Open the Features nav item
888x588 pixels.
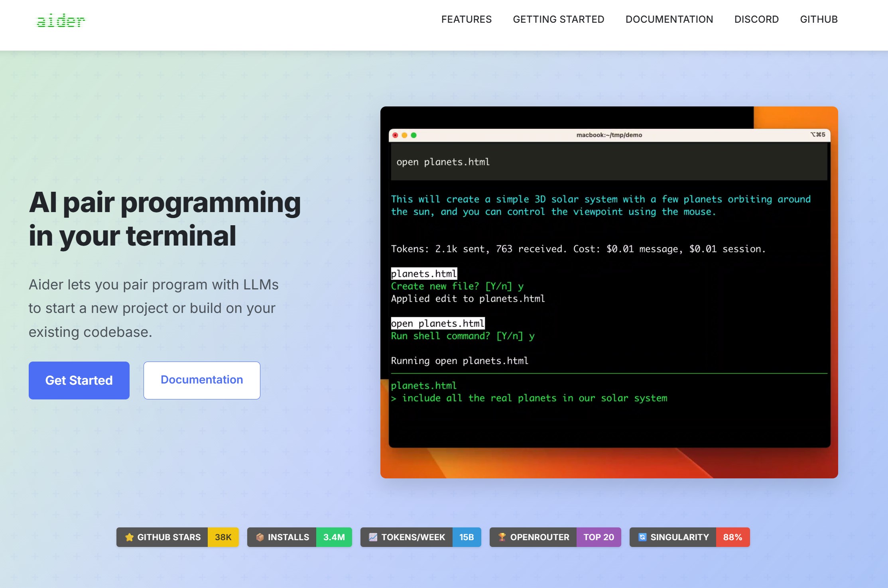[x=466, y=19]
